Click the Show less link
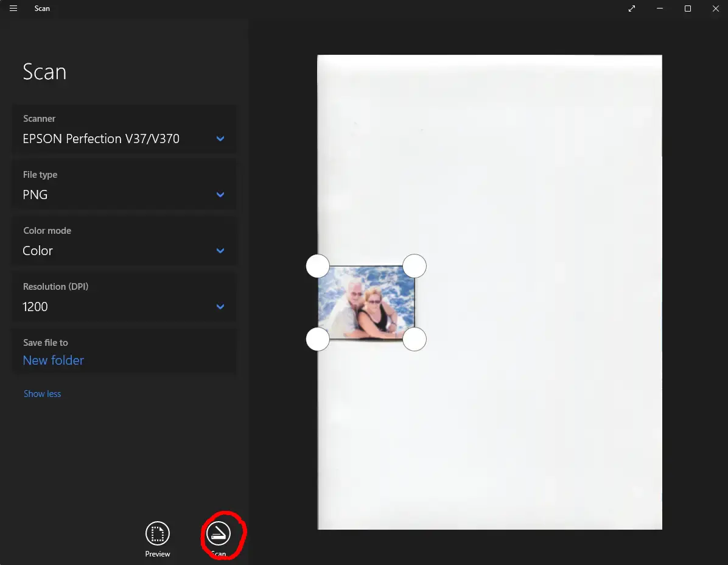Screen dimensions: 728x565 (x=43, y=394)
